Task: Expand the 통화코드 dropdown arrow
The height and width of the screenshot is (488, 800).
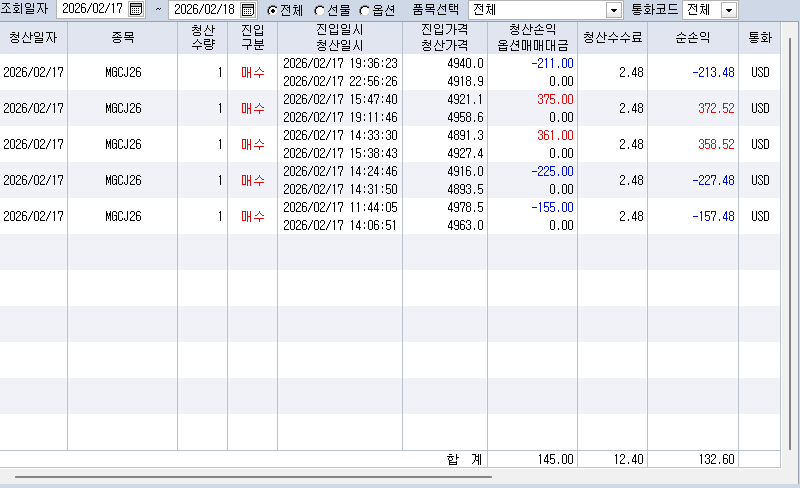Action: click(x=729, y=10)
